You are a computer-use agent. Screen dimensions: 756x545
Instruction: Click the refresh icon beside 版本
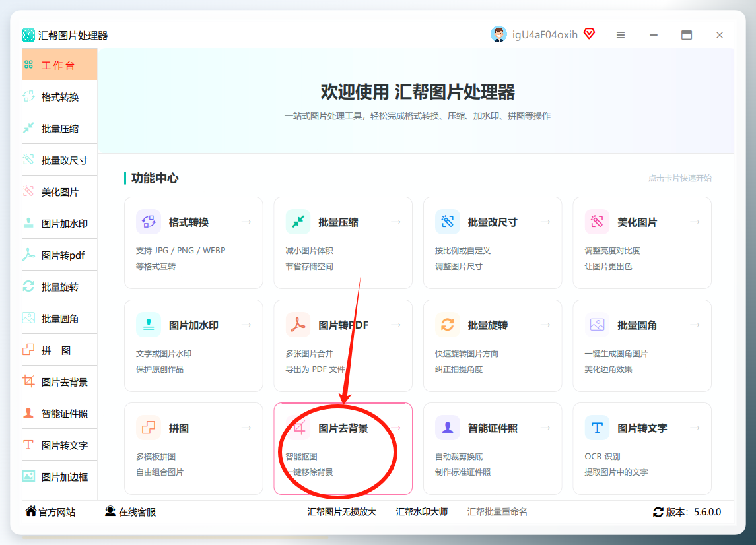(658, 512)
